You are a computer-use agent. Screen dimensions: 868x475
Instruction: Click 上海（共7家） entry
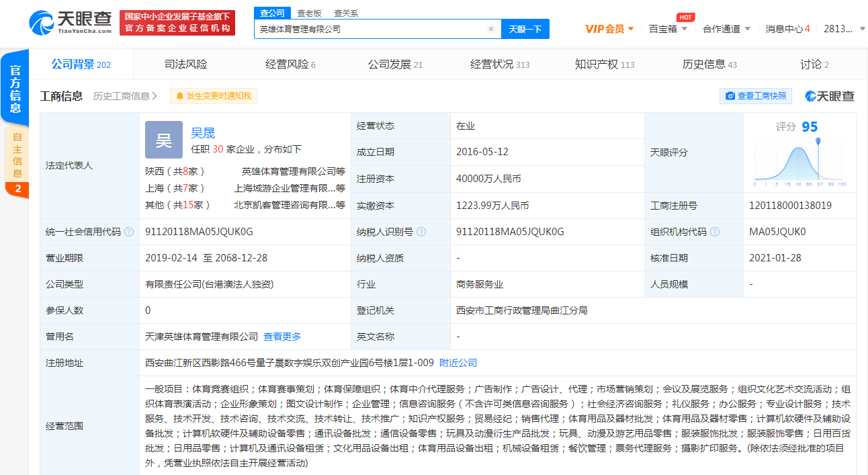tap(175, 188)
